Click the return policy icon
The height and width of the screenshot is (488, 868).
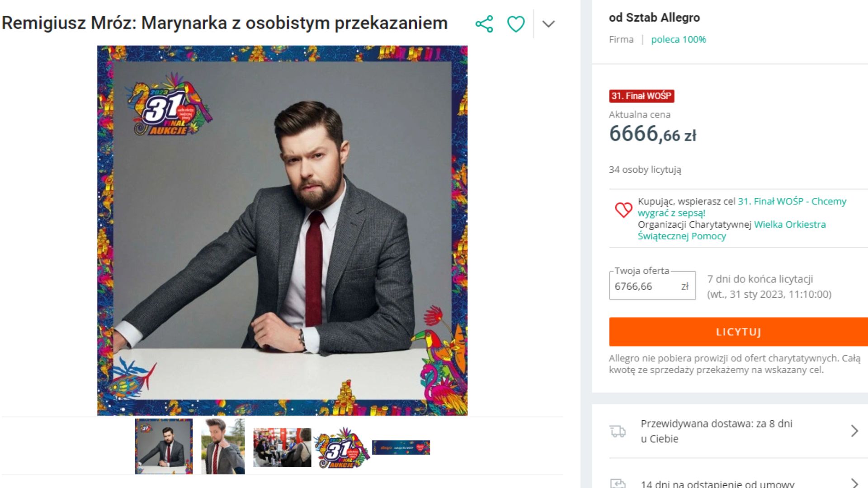tap(618, 483)
